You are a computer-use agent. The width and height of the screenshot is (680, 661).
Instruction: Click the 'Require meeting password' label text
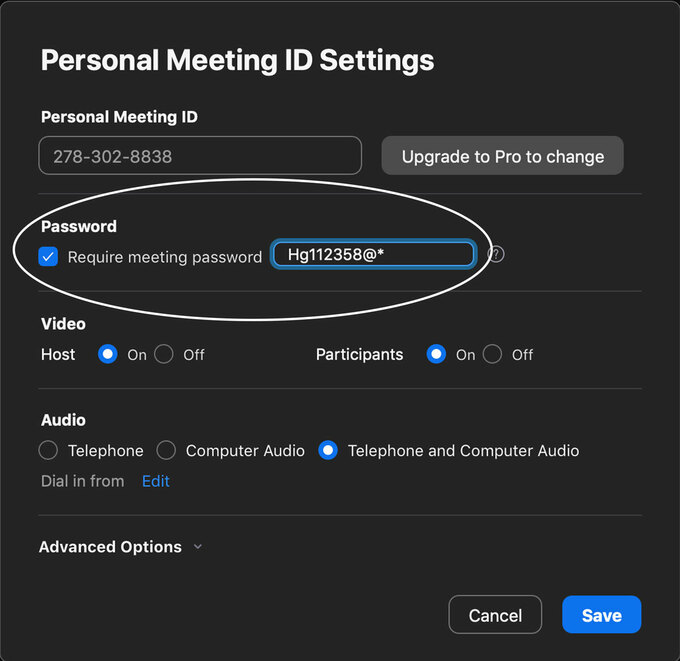pos(165,257)
